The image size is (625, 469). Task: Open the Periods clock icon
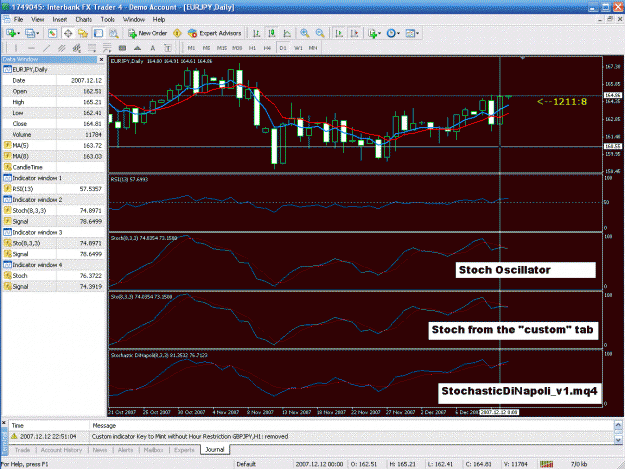point(391,33)
